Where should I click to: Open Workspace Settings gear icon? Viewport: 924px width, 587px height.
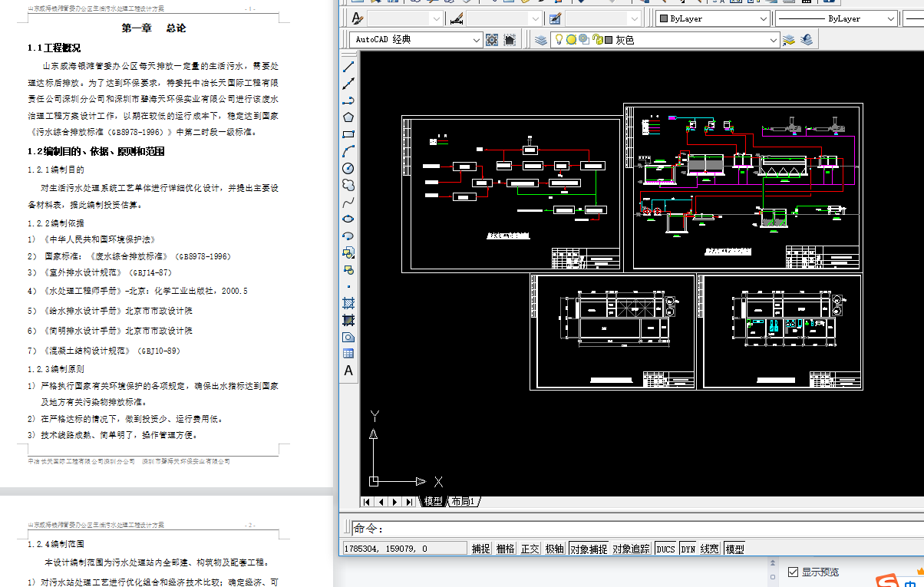point(492,39)
